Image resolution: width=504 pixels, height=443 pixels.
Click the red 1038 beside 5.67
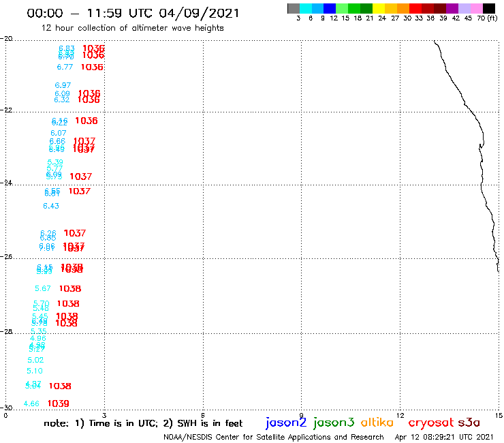point(70,288)
